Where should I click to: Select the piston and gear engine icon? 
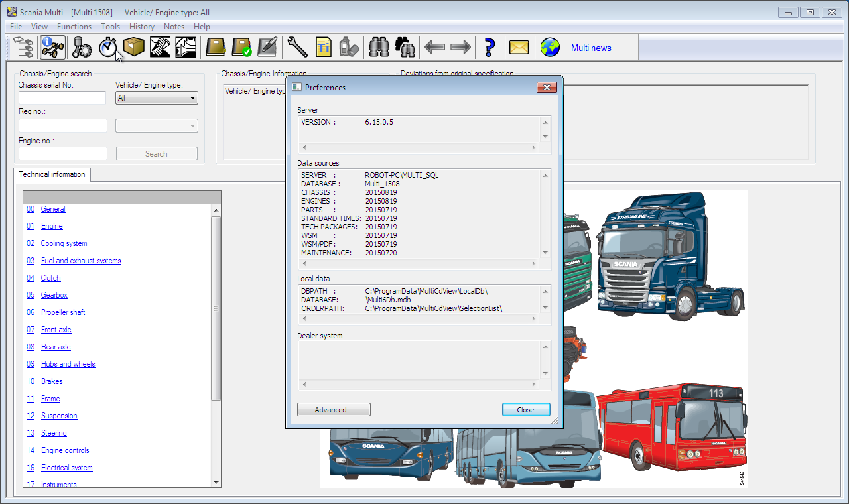pos(82,47)
